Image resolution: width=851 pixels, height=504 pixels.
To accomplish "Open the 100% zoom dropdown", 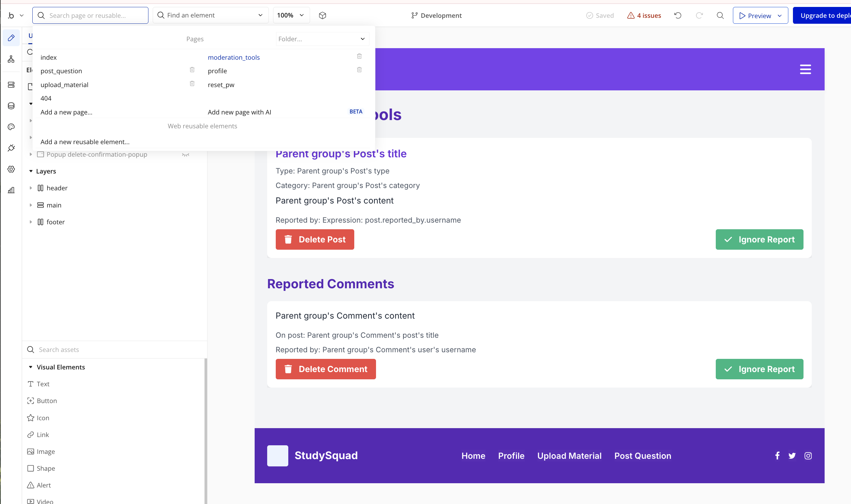I will 291,15.
